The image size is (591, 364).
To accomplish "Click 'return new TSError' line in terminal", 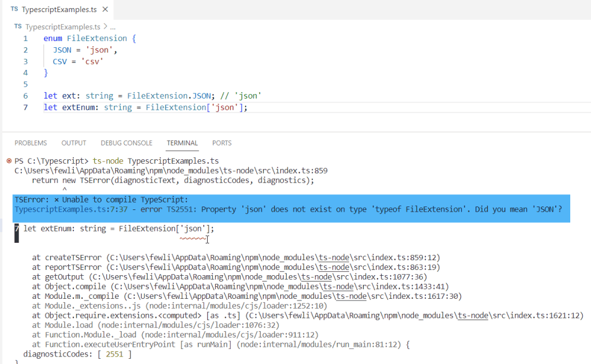I will 173,180.
